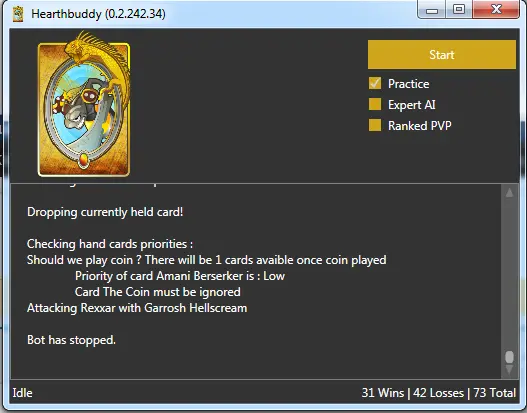Image resolution: width=527 pixels, height=413 pixels.
Task: Minimize the Hearthbuddy window
Action: pos(432,9)
